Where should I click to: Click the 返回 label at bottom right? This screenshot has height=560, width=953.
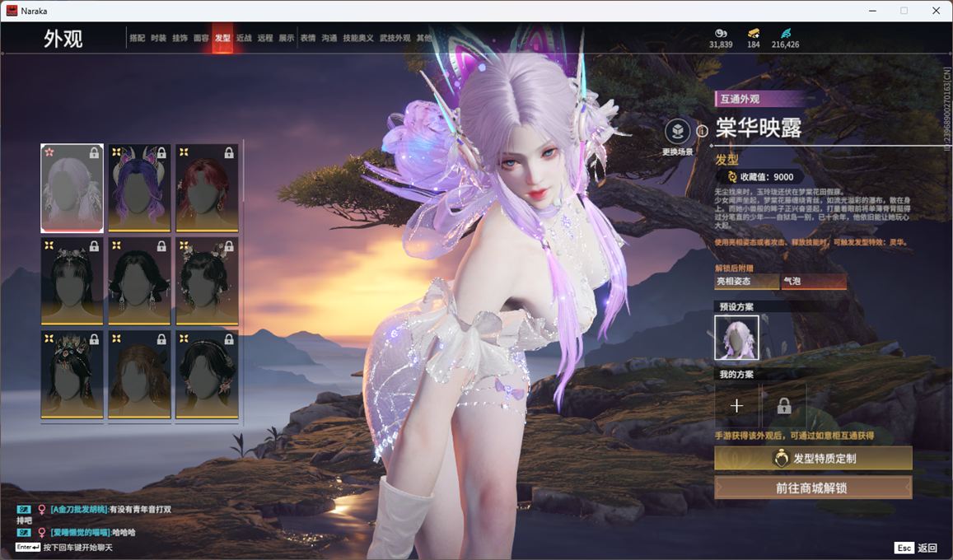pyautogui.click(x=927, y=548)
